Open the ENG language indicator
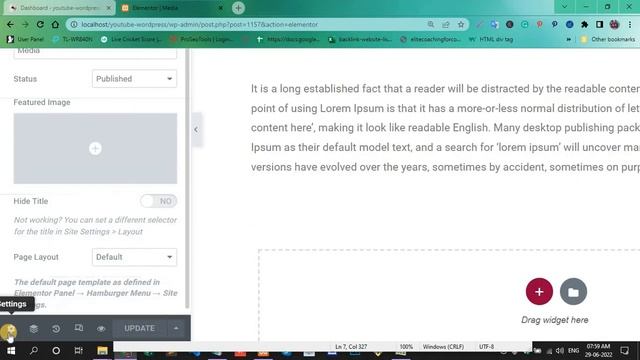 573,351
